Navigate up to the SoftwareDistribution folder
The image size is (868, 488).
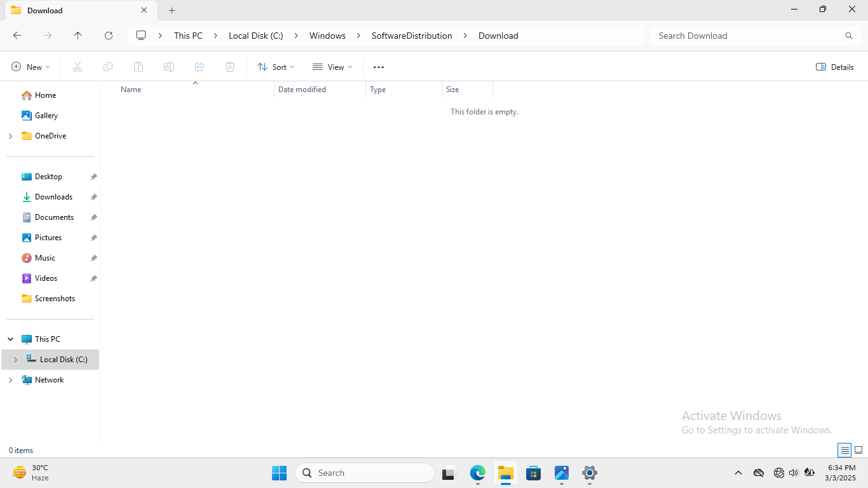click(78, 36)
